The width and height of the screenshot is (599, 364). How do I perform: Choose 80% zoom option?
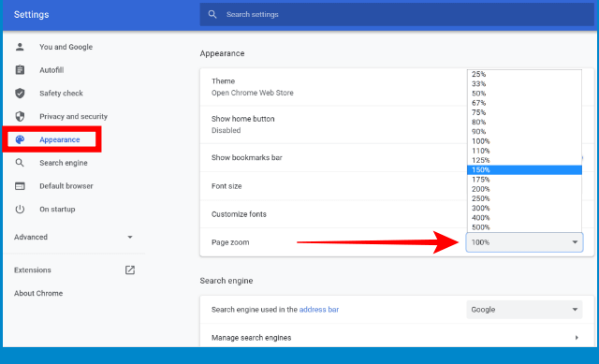pos(524,122)
